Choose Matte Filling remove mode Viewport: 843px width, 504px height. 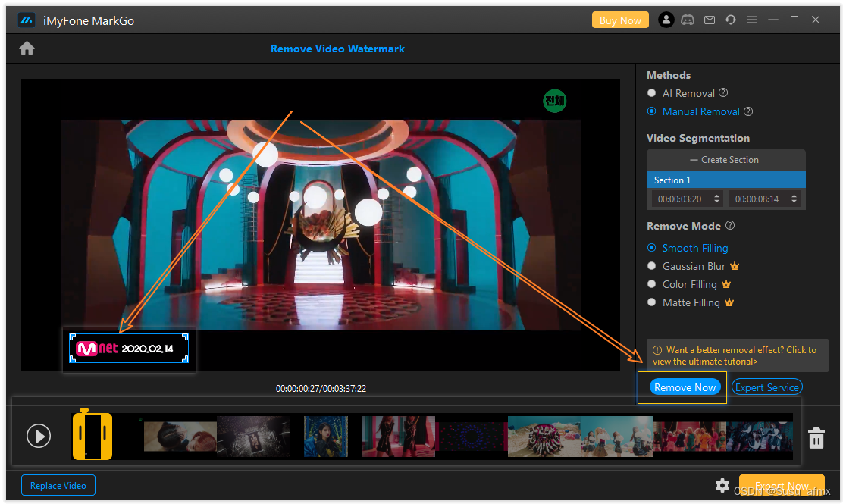[x=652, y=302]
